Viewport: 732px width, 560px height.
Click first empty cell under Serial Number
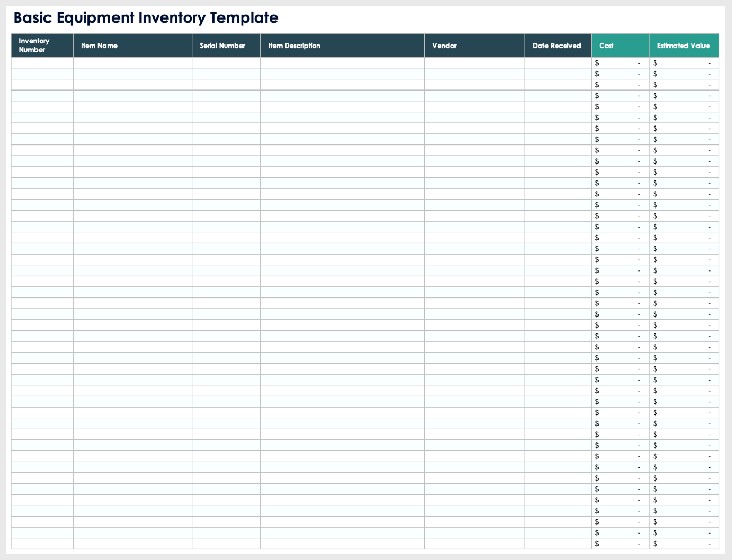226,63
